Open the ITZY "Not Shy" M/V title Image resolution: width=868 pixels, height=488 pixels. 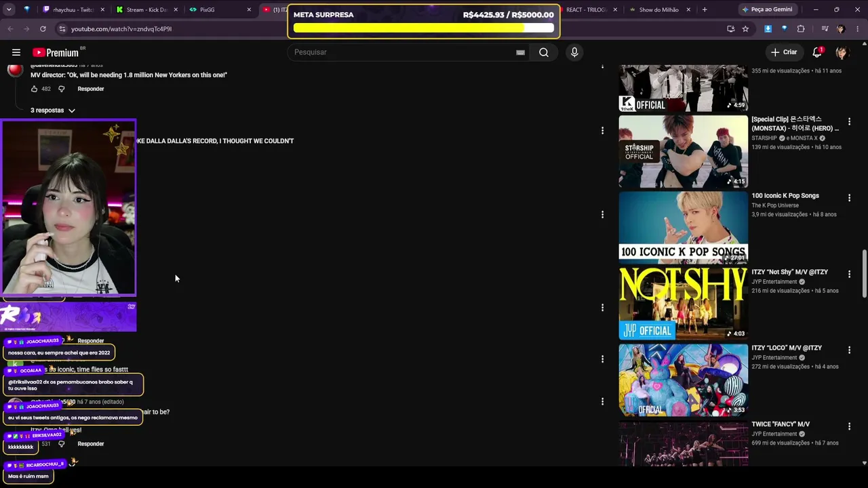point(789,272)
